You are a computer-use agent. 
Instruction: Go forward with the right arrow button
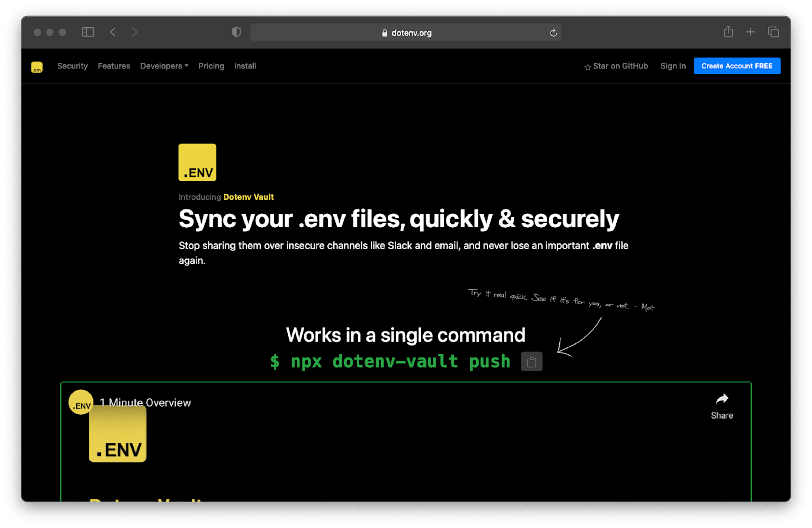tap(135, 32)
